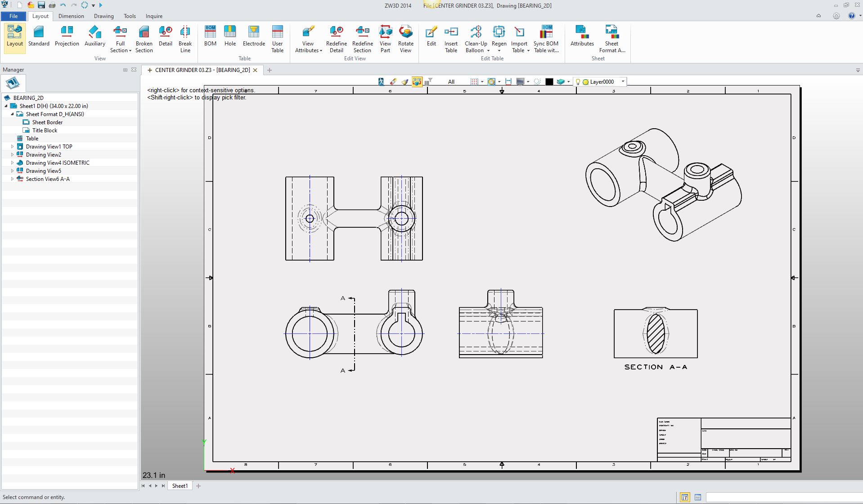This screenshot has height=504, width=863.
Task: Choose the Auxiliary view tool
Action: pos(95,36)
